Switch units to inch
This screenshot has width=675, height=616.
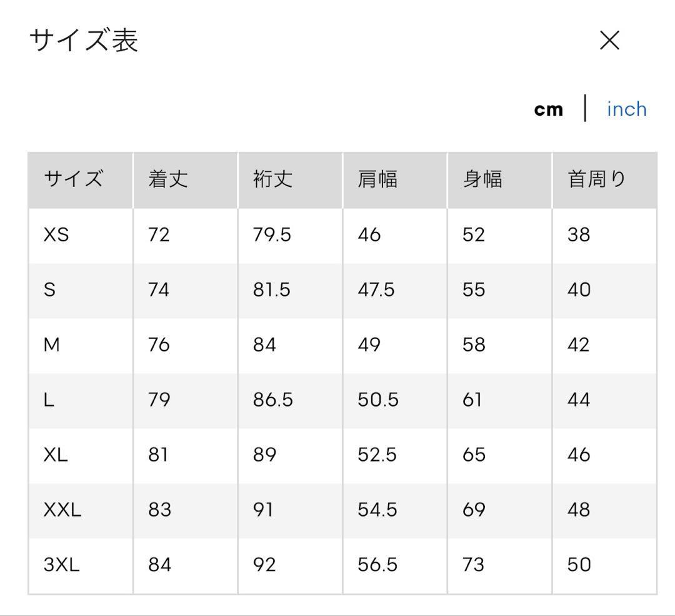tap(626, 109)
